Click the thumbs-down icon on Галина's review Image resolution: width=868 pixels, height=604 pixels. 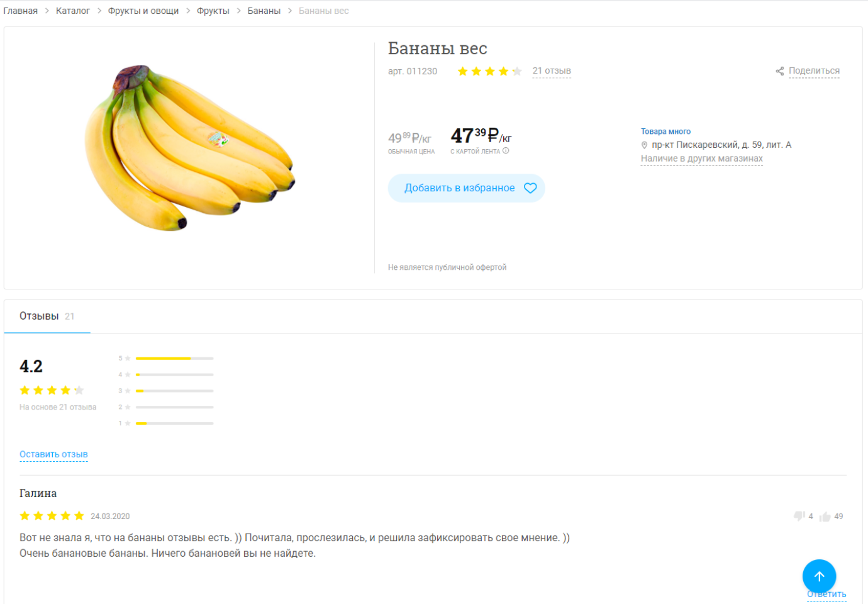click(799, 517)
